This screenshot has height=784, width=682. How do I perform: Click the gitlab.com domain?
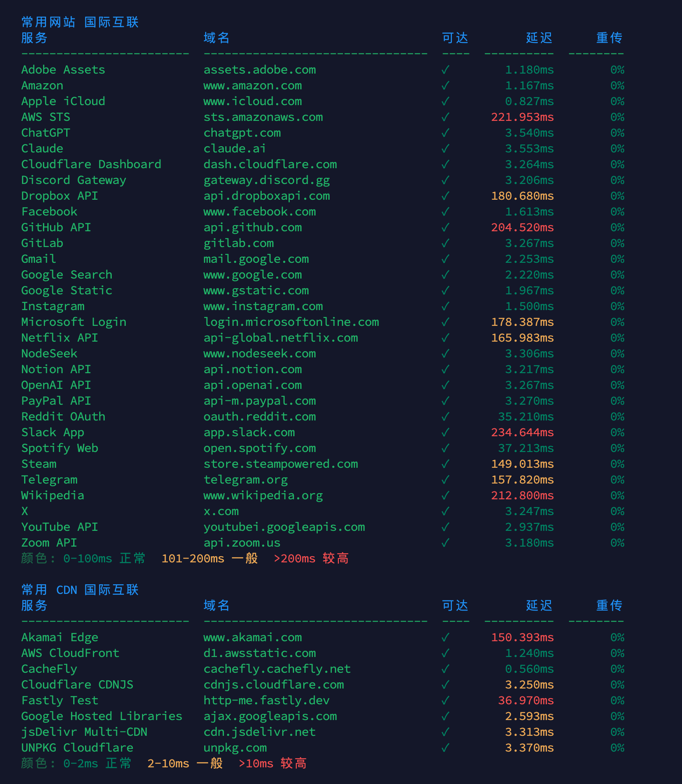coord(238,243)
